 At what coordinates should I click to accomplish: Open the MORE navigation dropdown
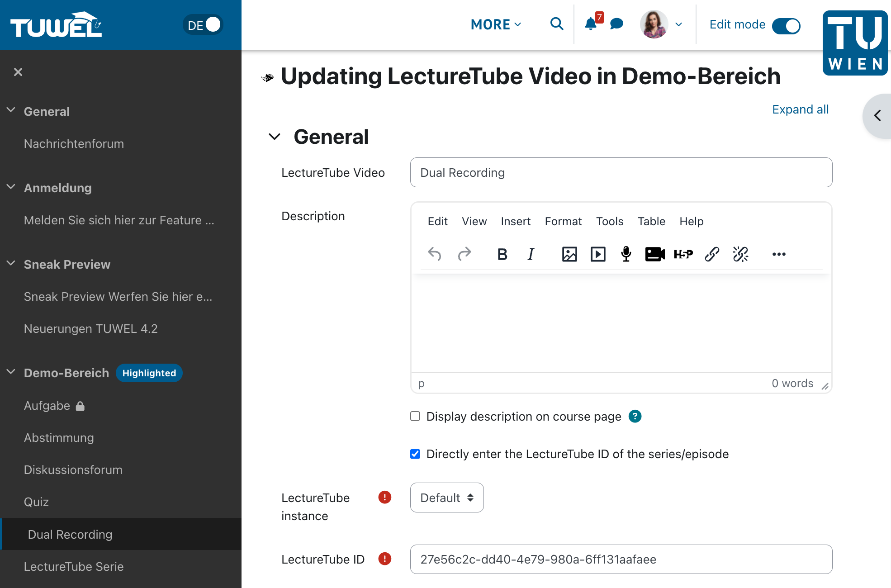[496, 24]
